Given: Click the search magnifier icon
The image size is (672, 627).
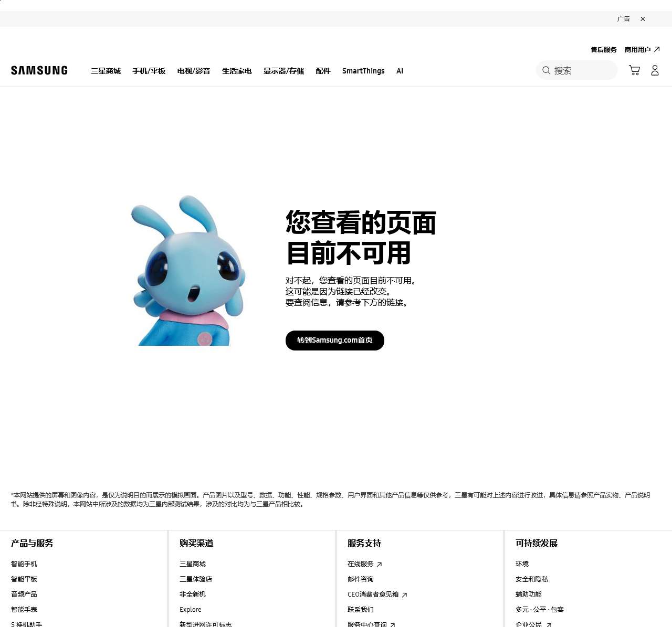Looking at the screenshot, I should (x=546, y=70).
